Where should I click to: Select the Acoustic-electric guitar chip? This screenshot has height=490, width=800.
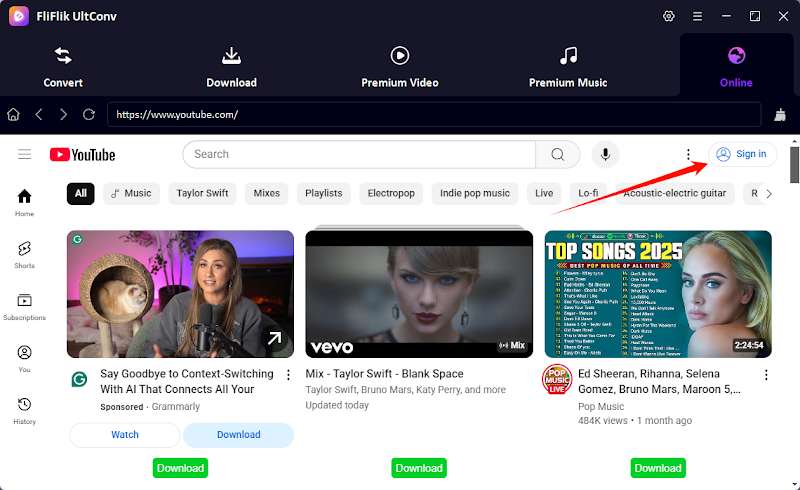coord(674,193)
